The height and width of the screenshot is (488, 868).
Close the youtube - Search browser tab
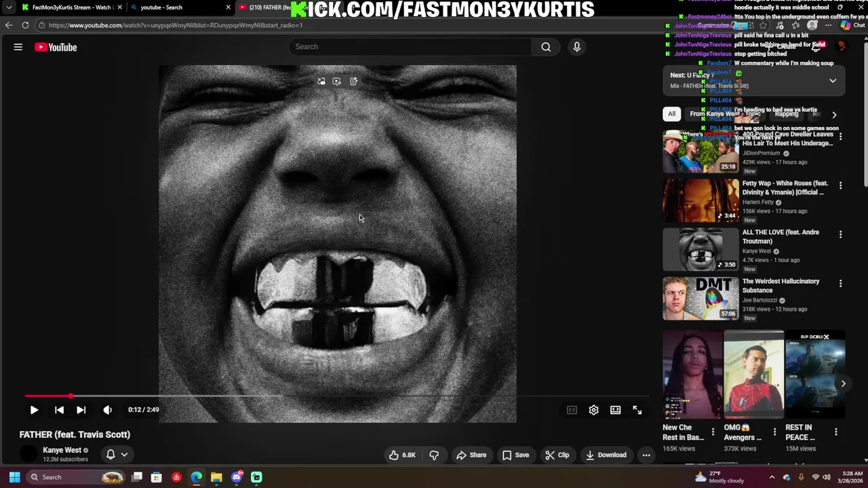228,7
